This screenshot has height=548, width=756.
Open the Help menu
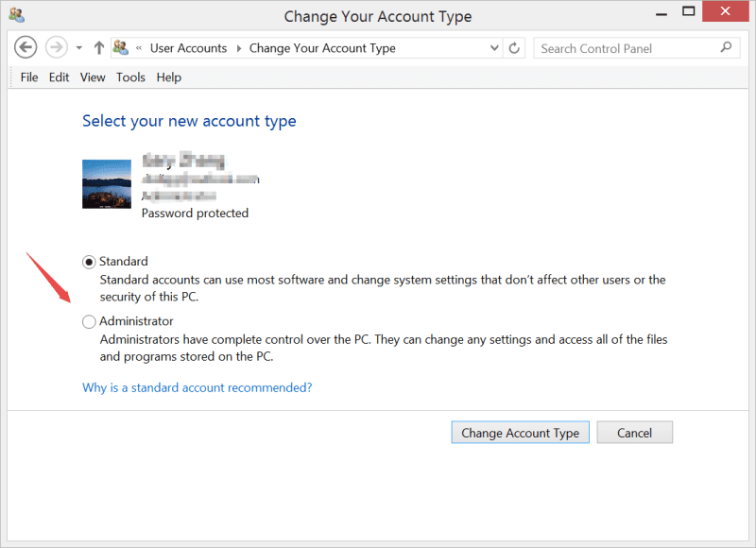(169, 77)
